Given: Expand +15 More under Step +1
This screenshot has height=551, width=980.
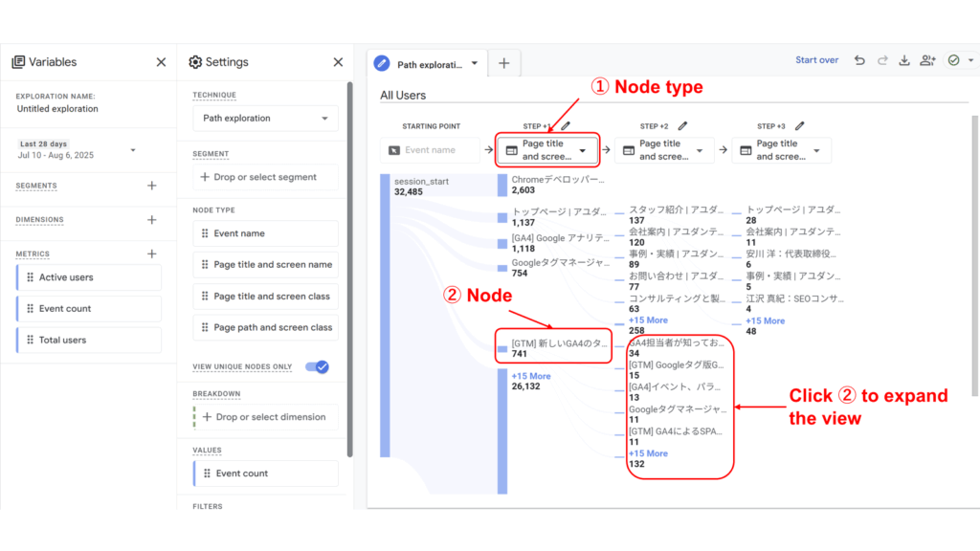Looking at the screenshot, I should coord(531,376).
